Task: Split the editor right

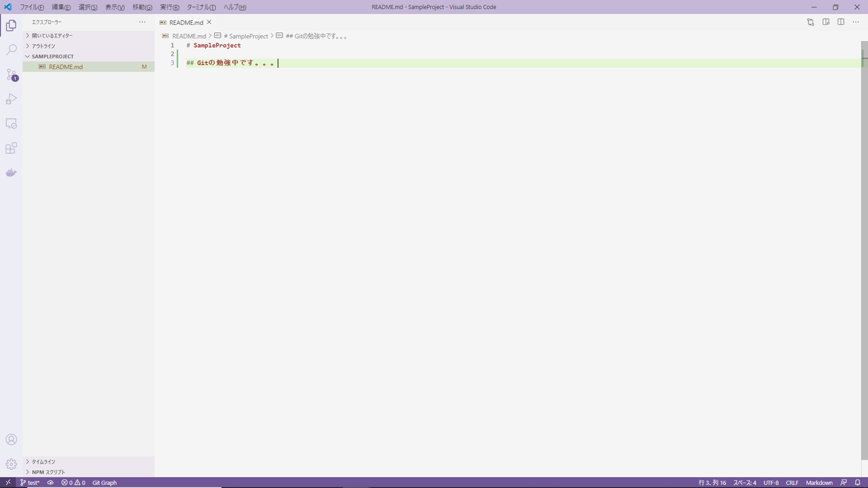Action: pos(841,22)
